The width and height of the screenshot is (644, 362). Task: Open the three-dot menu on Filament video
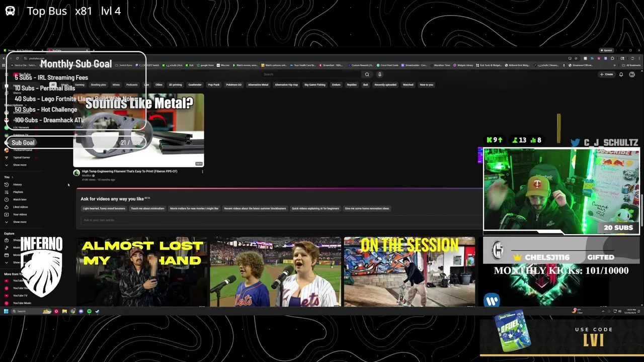pyautogui.click(x=202, y=172)
